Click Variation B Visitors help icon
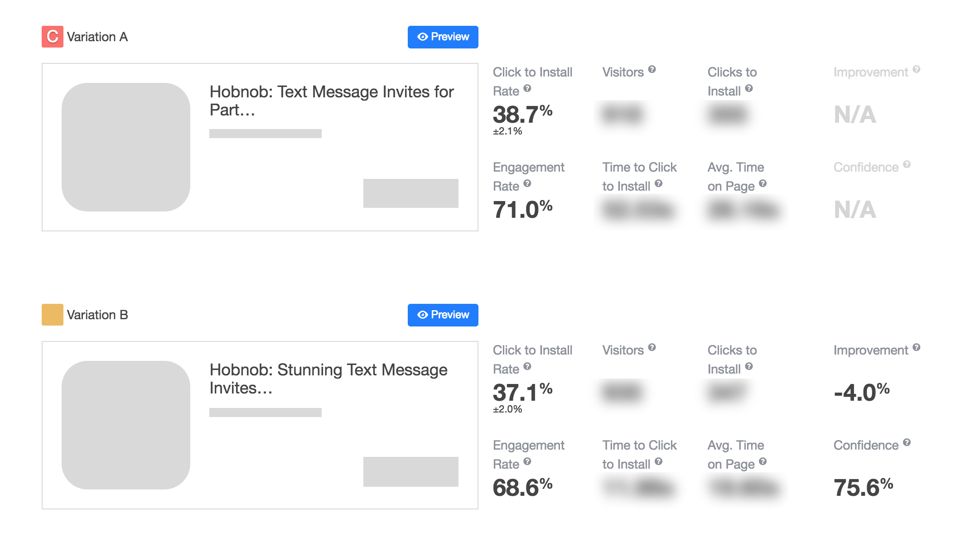980x542 pixels. pyautogui.click(x=652, y=347)
